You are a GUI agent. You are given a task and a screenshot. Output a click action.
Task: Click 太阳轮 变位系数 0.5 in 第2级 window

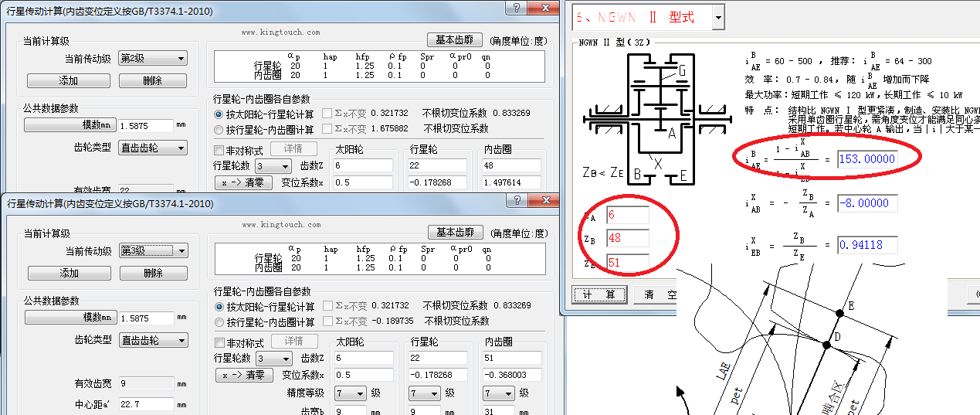[364, 182]
